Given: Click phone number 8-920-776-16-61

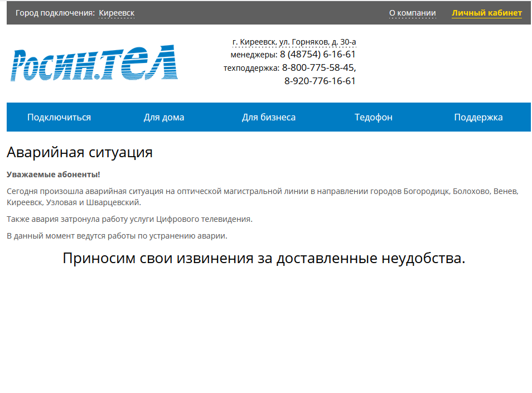Looking at the screenshot, I should (x=320, y=81).
